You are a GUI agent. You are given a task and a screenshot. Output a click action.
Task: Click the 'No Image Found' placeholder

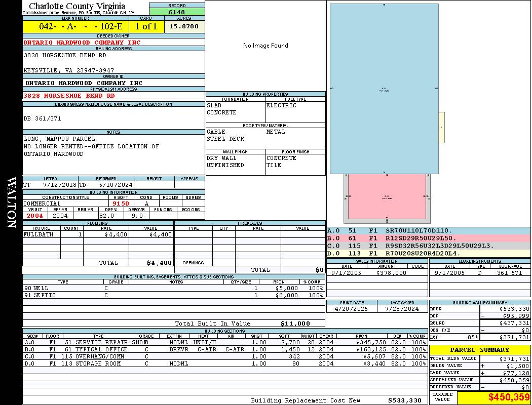tap(265, 46)
